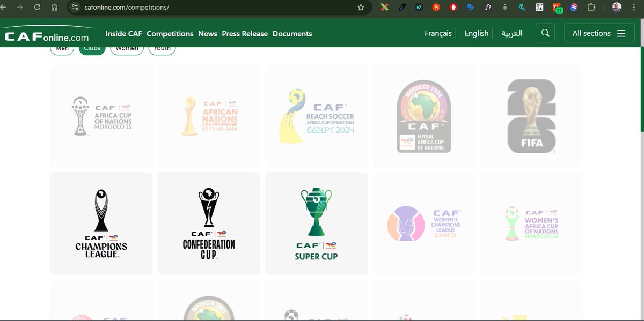Open the Chrome extensions puzzle menu
Viewport: 644px width, 321px height.
pos(591,8)
